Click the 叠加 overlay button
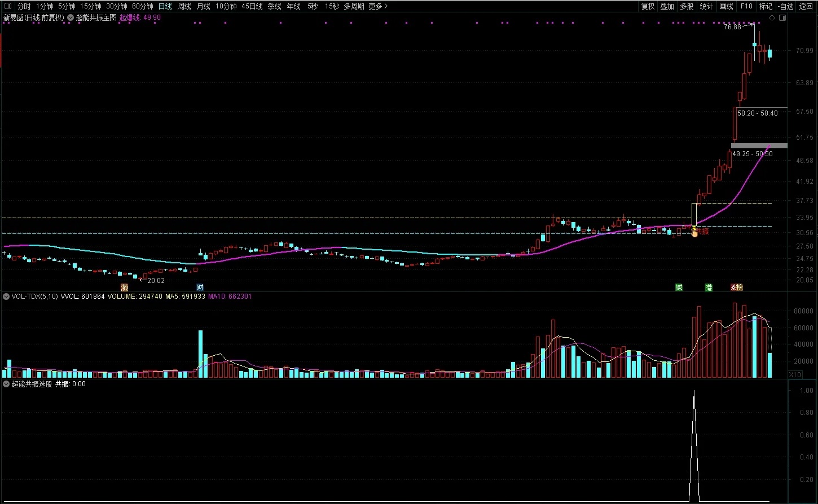818x504 pixels. point(667,6)
